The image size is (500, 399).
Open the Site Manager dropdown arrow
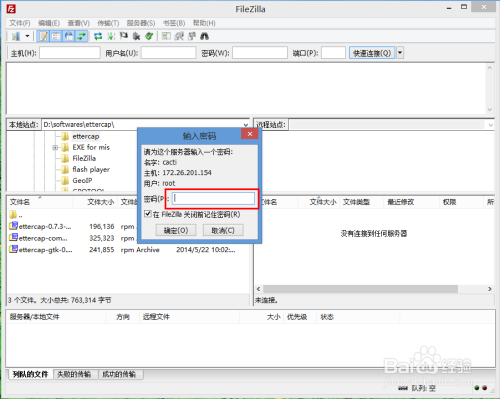click(28, 36)
